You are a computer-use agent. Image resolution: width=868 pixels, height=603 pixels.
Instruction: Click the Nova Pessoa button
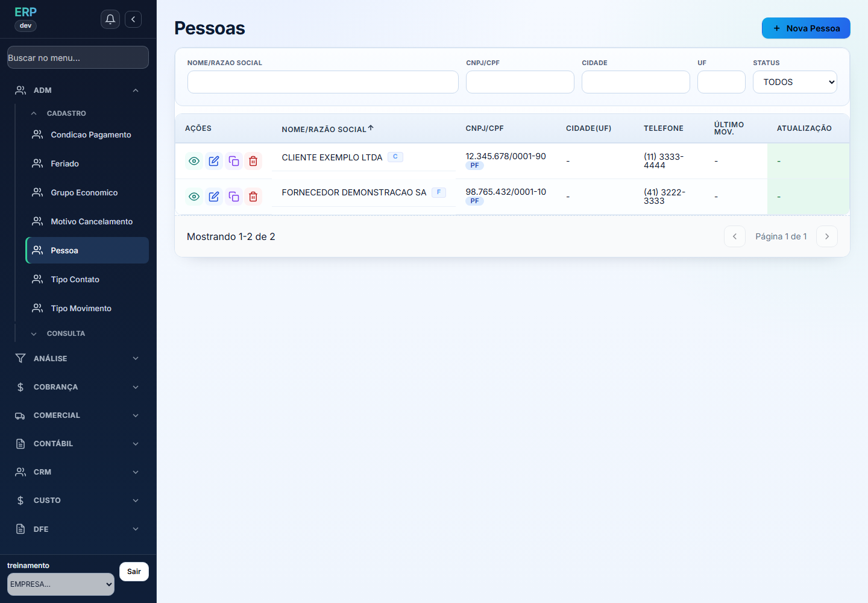(x=806, y=28)
